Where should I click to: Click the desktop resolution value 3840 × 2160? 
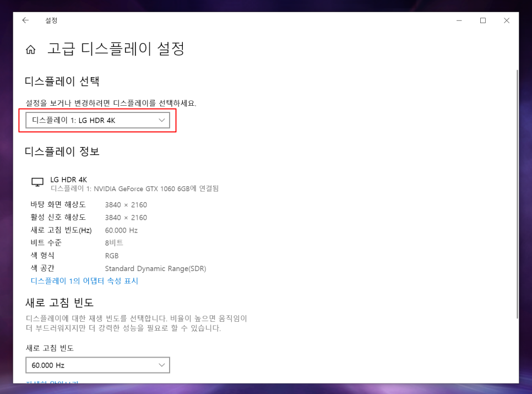(x=126, y=205)
